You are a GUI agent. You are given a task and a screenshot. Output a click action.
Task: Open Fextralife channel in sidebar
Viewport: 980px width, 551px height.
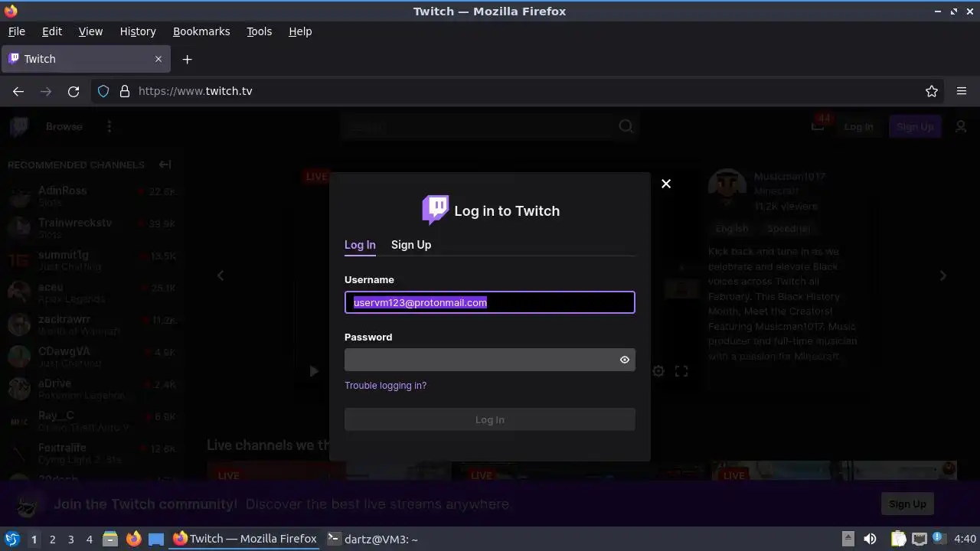coord(92,454)
